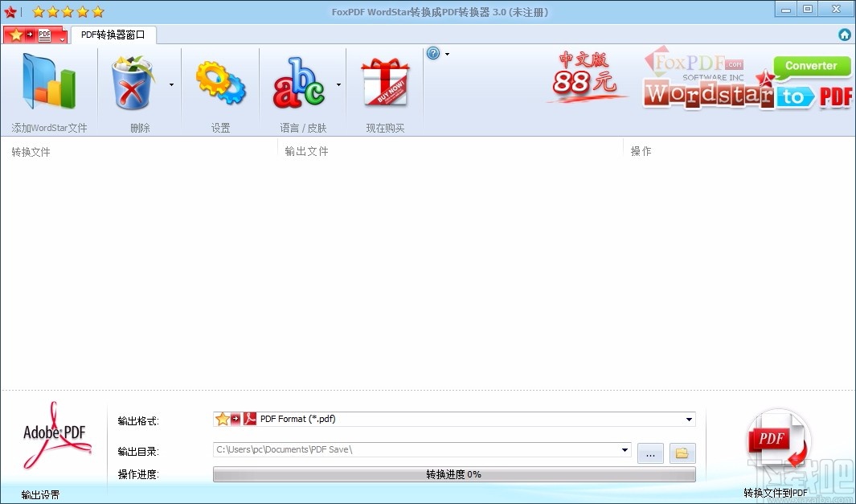Viewport: 856px width, 504px height.
Task: Open the PDF Format output format dropdown
Action: (x=688, y=419)
